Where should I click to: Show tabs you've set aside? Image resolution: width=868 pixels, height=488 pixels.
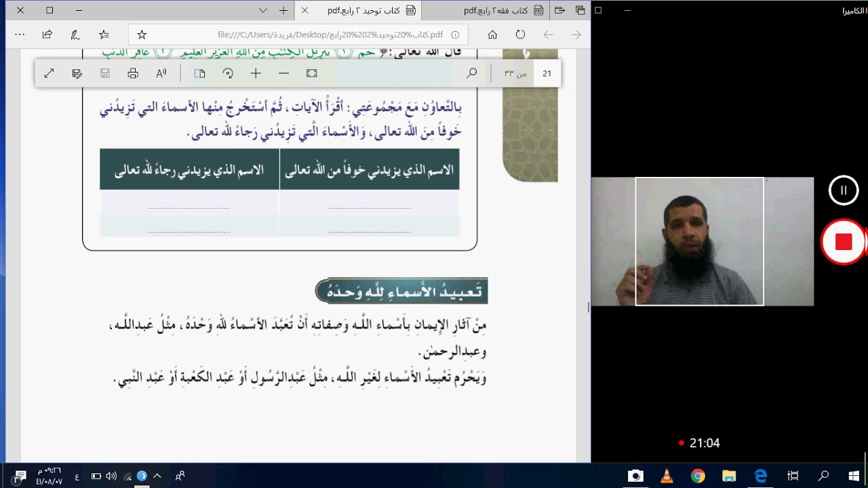click(580, 10)
